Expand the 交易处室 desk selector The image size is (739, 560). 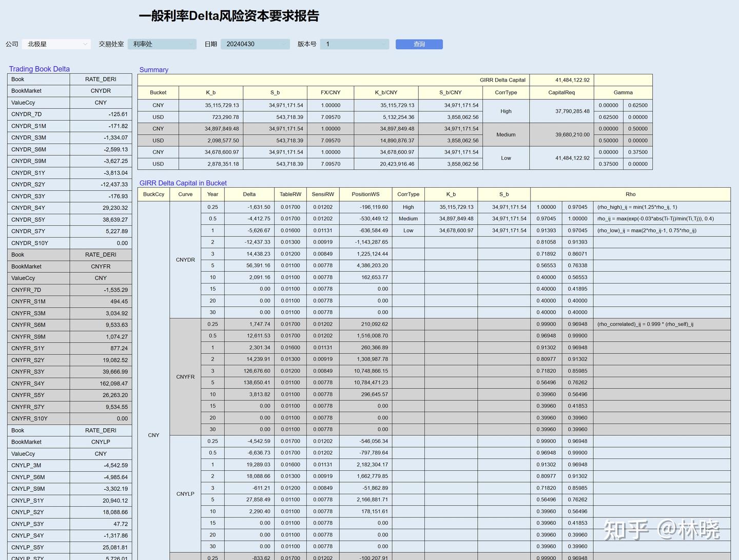pos(191,44)
